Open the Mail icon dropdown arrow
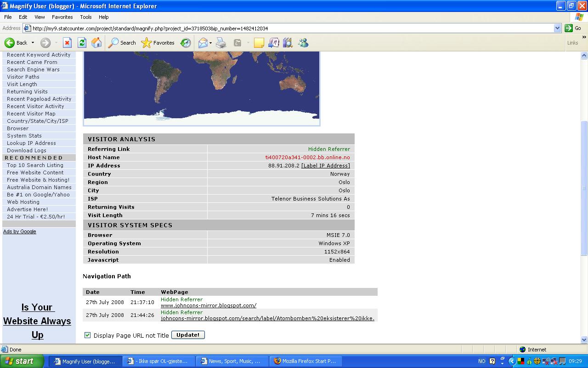Image resolution: width=588 pixels, height=368 pixels. [210, 43]
